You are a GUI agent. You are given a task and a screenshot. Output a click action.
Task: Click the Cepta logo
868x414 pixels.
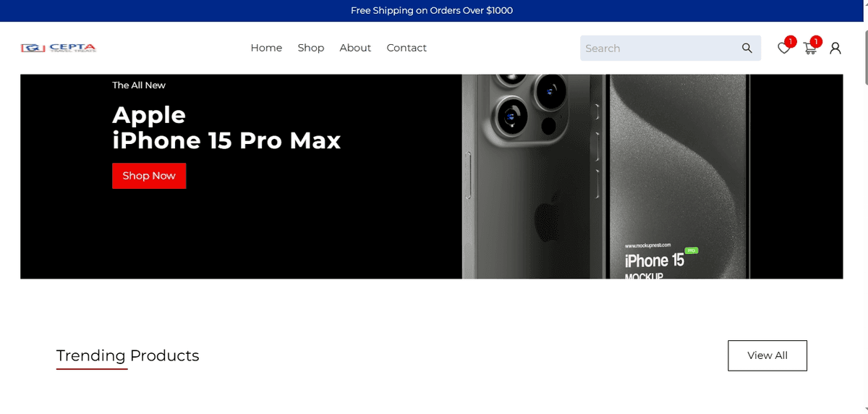point(59,48)
